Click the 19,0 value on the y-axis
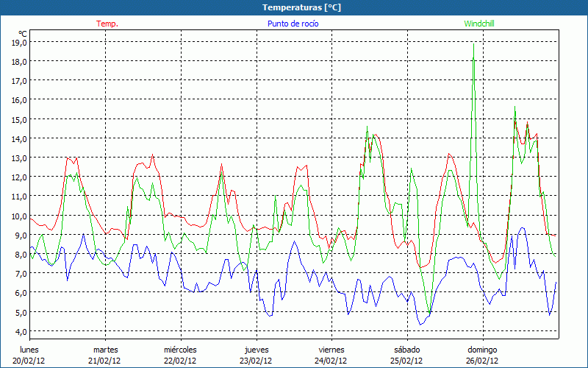 [x=20, y=43]
